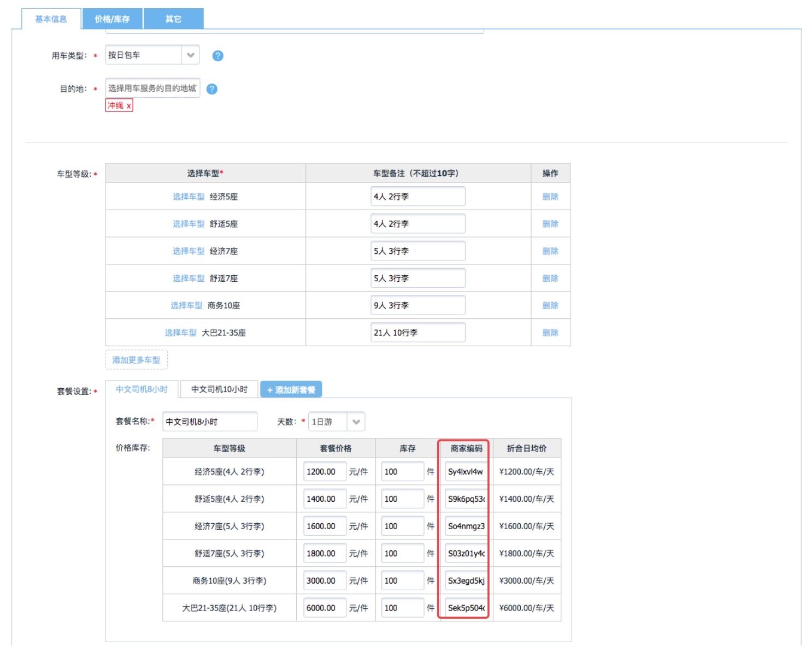
Task: Select the 中文司机10小时 package tab
Action: (219, 389)
